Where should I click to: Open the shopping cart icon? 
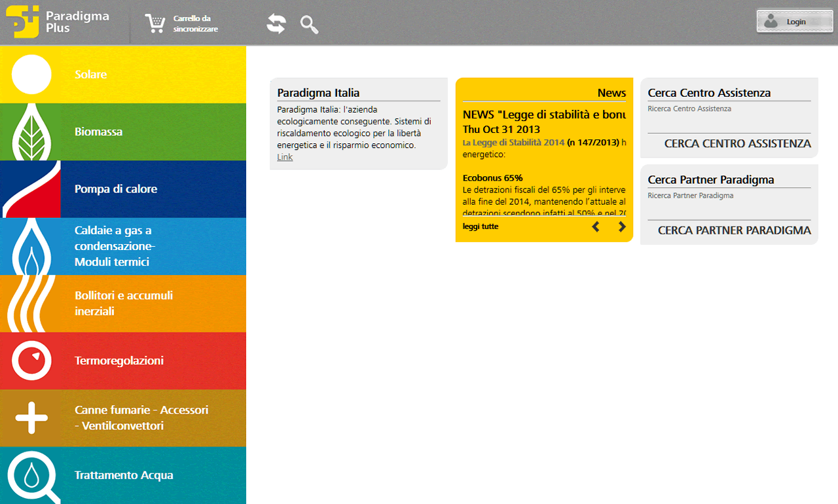coord(155,23)
